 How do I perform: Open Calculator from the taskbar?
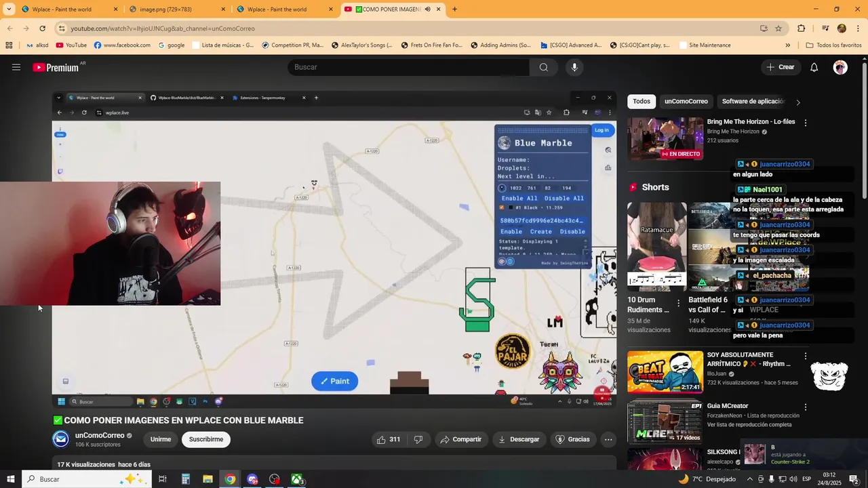pos(185,479)
